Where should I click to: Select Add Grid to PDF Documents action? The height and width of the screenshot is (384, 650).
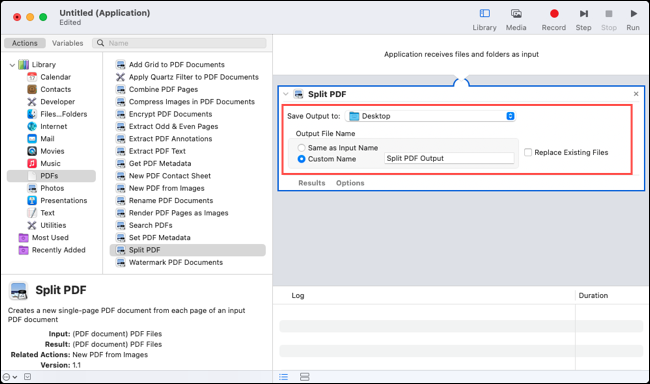tap(177, 65)
